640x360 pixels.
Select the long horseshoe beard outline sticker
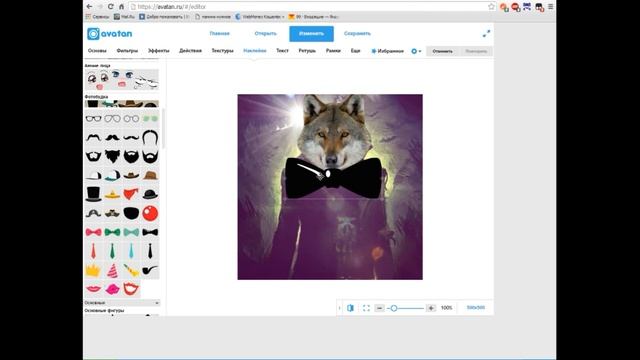click(150, 137)
